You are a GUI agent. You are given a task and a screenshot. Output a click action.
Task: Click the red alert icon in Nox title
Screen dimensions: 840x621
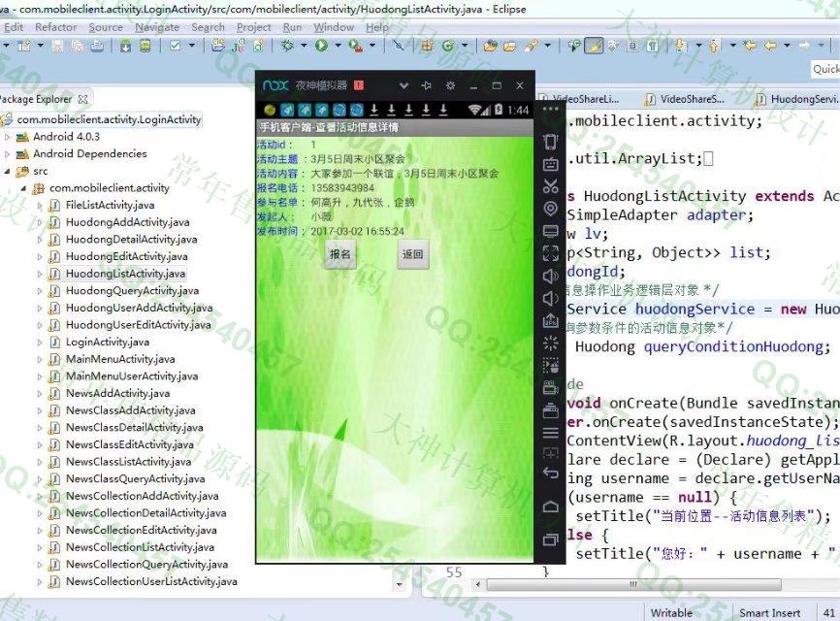[x=358, y=85]
